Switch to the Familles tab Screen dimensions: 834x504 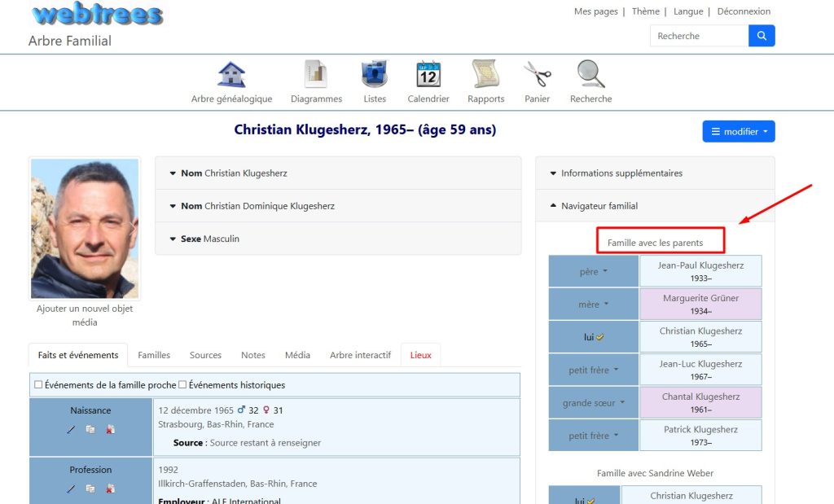point(154,355)
